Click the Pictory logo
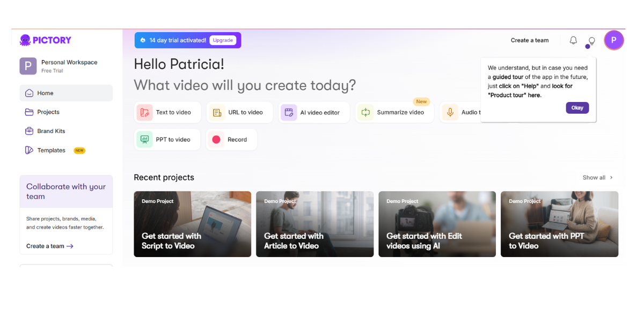 coord(46,40)
